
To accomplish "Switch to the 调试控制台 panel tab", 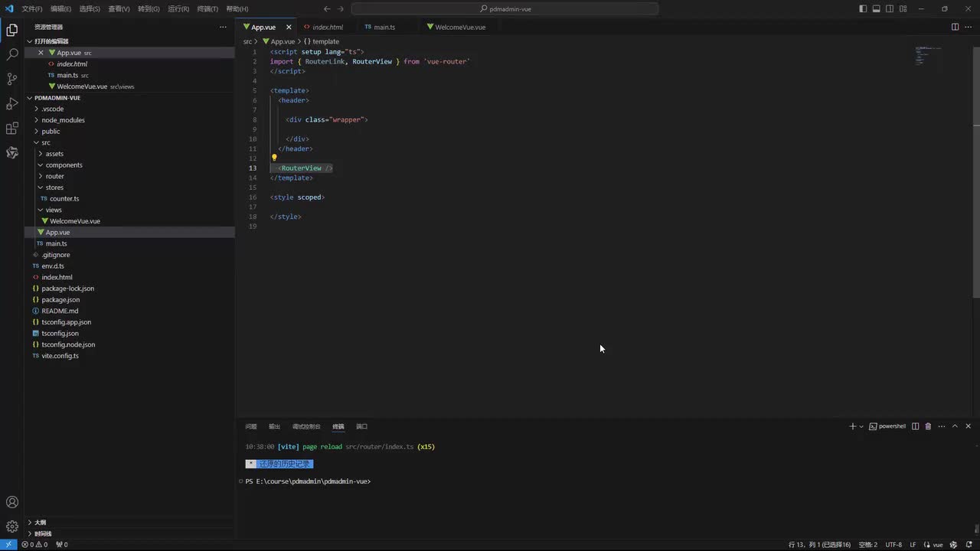I will pyautogui.click(x=306, y=426).
